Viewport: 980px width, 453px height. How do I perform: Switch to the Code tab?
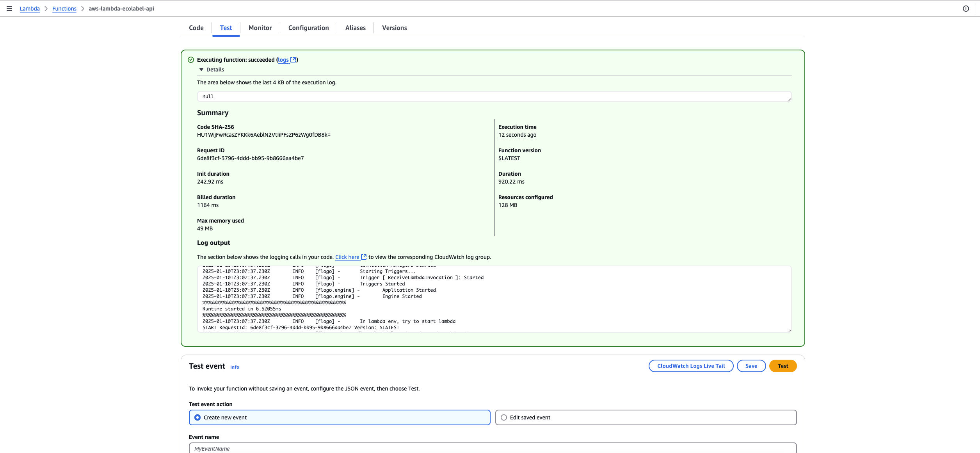click(196, 28)
